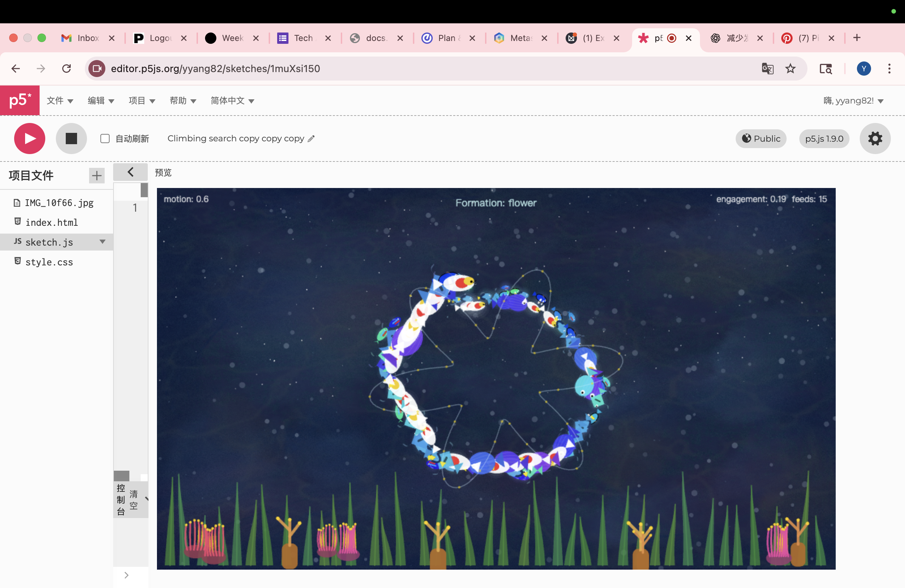The width and height of the screenshot is (905, 588).
Task: Collapse the file sidebar with chevron
Action: tap(130, 172)
